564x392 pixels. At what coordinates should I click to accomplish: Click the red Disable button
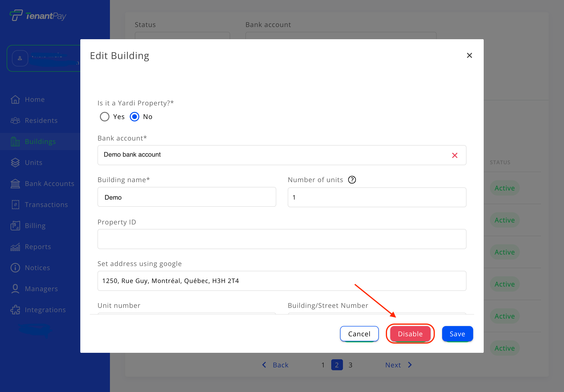click(410, 334)
